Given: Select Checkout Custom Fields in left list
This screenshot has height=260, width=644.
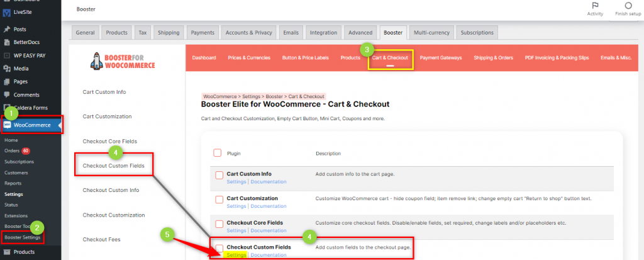Looking at the screenshot, I should [x=113, y=166].
